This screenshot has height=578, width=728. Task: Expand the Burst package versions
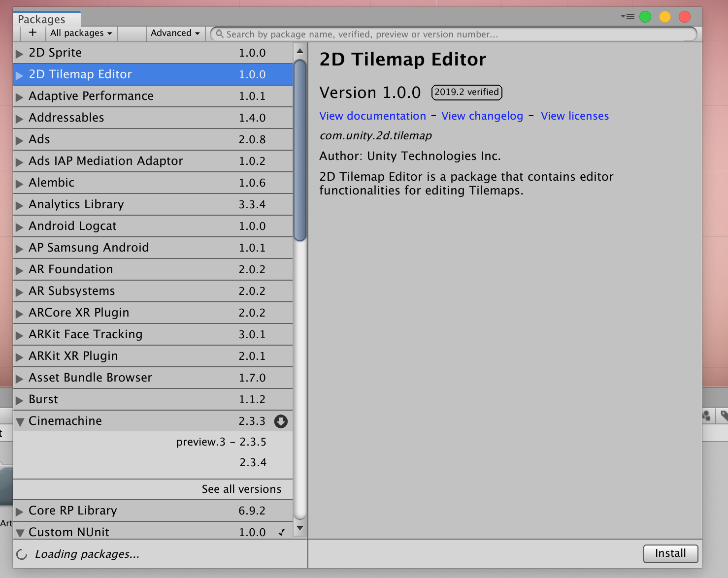click(x=19, y=400)
